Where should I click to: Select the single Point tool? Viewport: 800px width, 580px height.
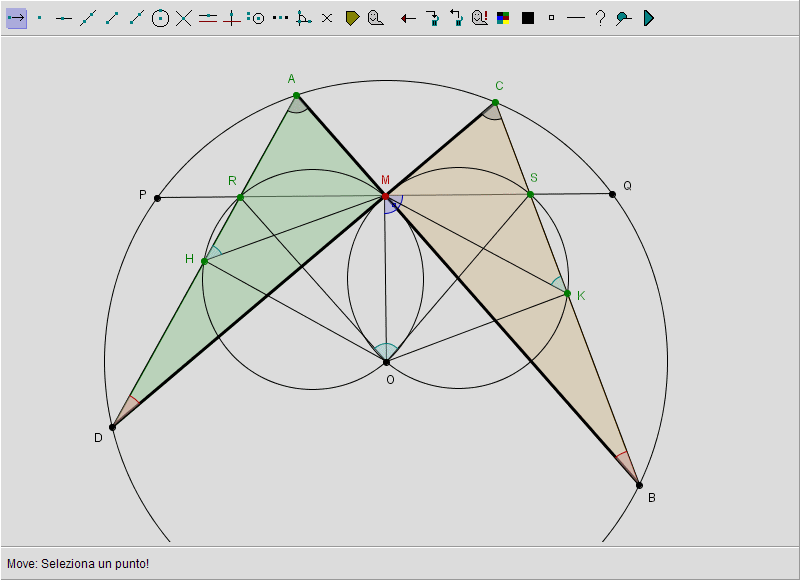[40, 18]
